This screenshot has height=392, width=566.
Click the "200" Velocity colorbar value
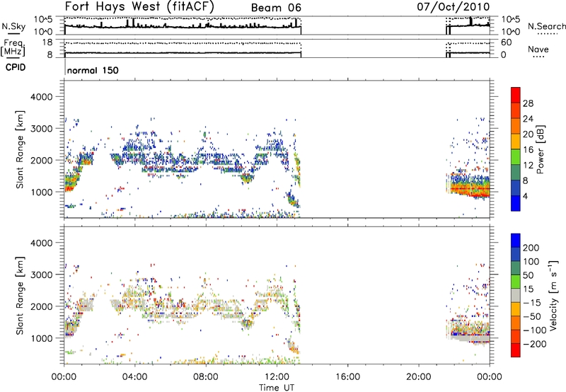click(x=531, y=248)
